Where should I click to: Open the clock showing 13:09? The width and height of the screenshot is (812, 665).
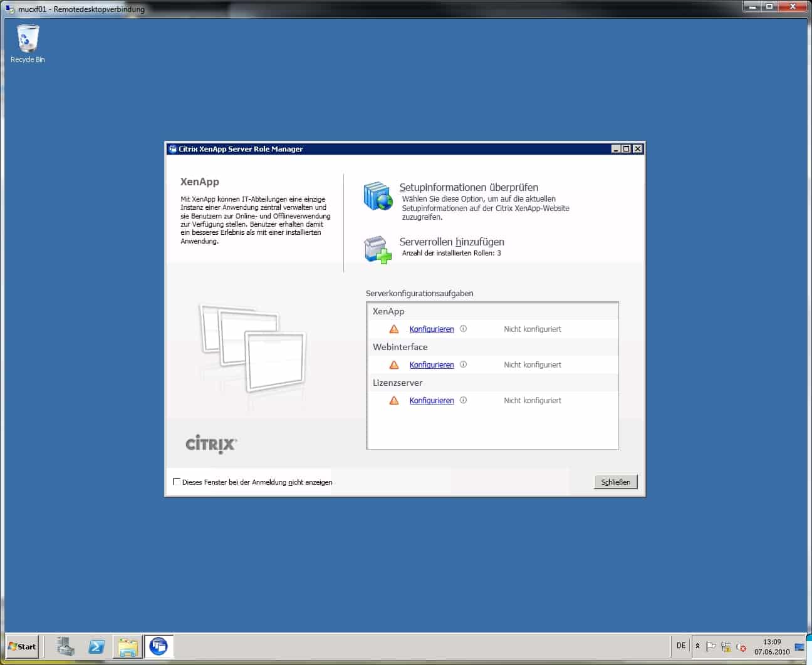pyautogui.click(x=772, y=647)
